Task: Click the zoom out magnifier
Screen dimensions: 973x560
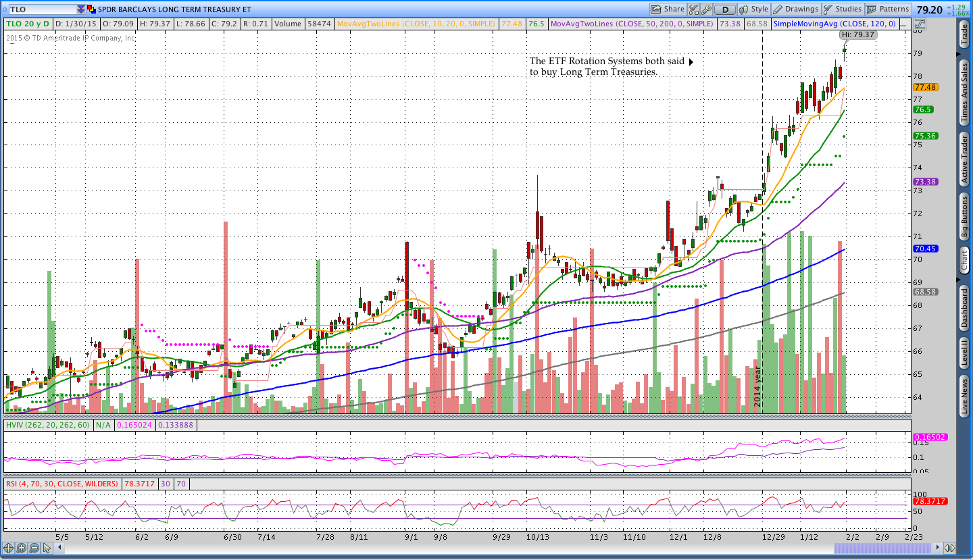Action: [x=33, y=548]
